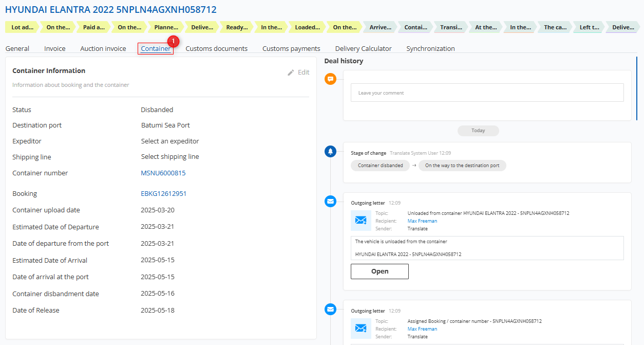Image resolution: width=644 pixels, height=345 pixels.
Task: Click Max Freeman in the Unloaded from container letter
Action: pos(423,221)
